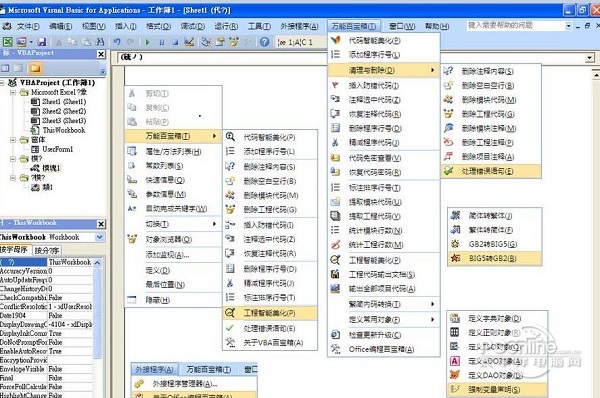Select the EnvelopeVisible property row
The height and width of the screenshot is (398, 600).
pyautogui.click(x=46, y=369)
